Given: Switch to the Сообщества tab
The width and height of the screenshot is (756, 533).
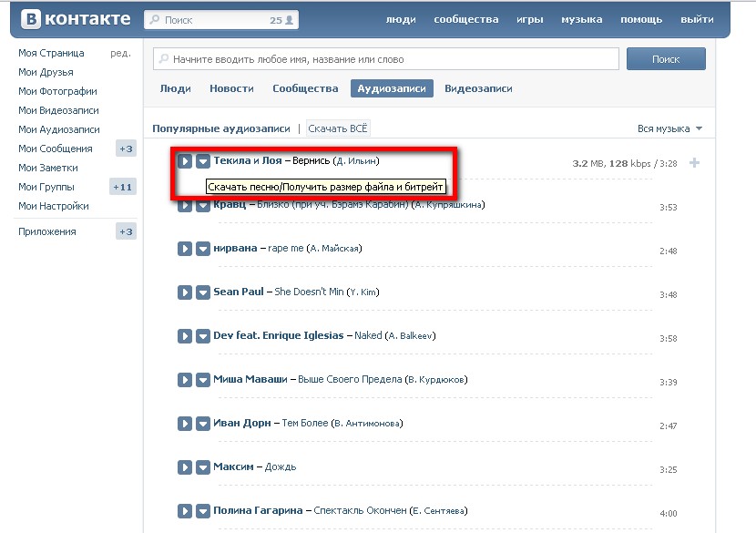Looking at the screenshot, I should 305,88.
